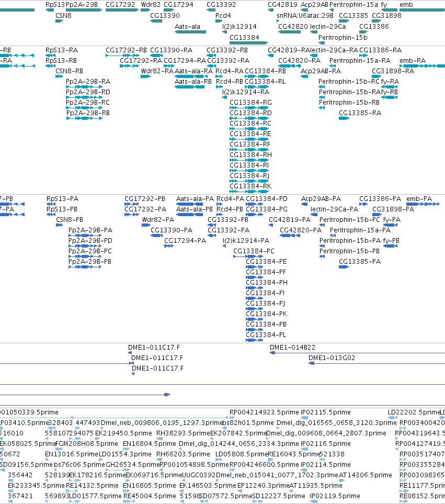Select the snRNA:U6atac:29B feature

(278, 21)
